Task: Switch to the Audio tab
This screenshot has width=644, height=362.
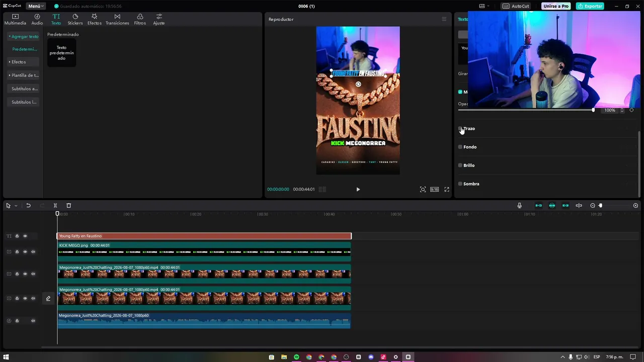Action: coord(37,19)
